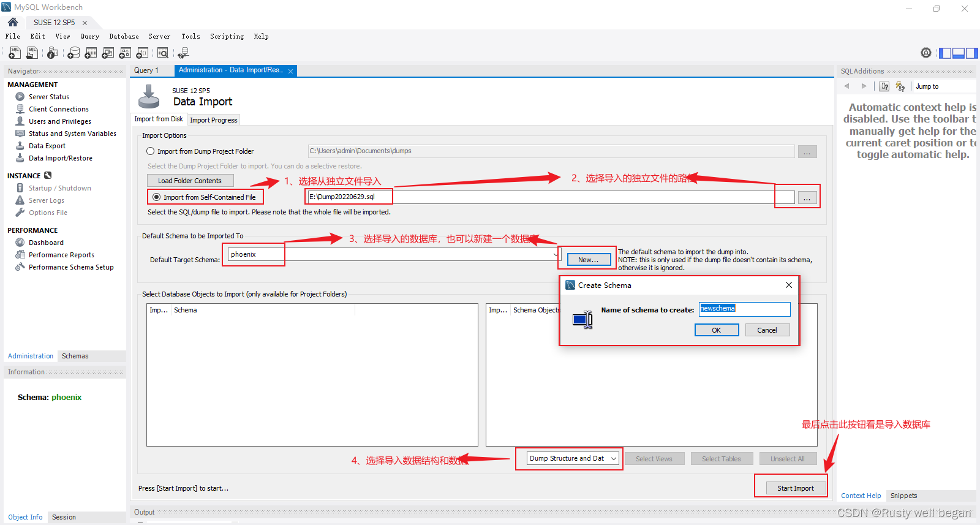Close the Data Import/Restore administration tab
Screen dimensions: 980x525
[291, 72]
